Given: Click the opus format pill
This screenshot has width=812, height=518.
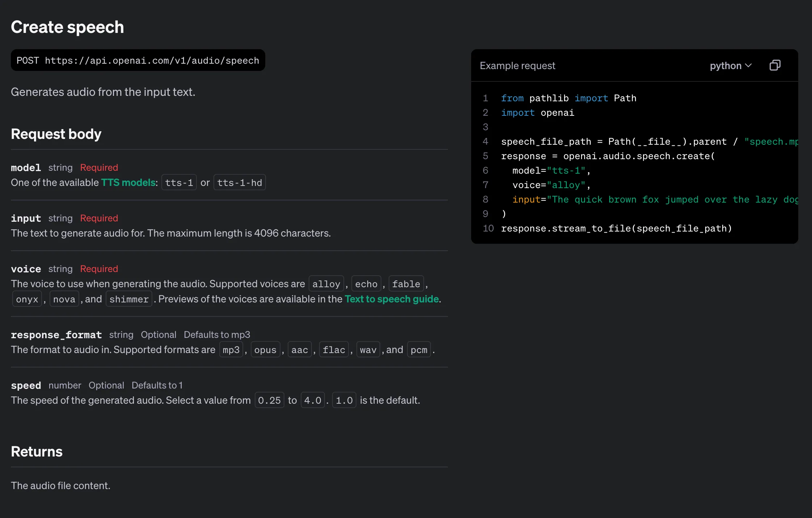Looking at the screenshot, I should (x=265, y=349).
